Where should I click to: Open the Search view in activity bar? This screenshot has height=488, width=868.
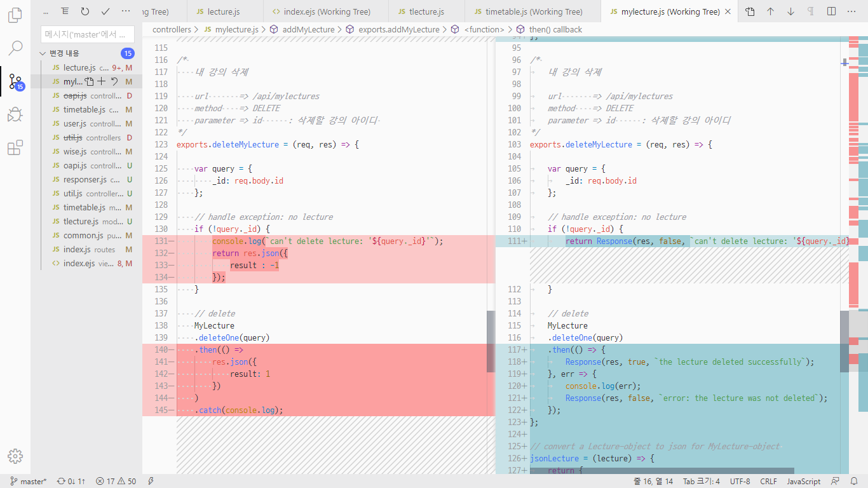click(x=15, y=48)
